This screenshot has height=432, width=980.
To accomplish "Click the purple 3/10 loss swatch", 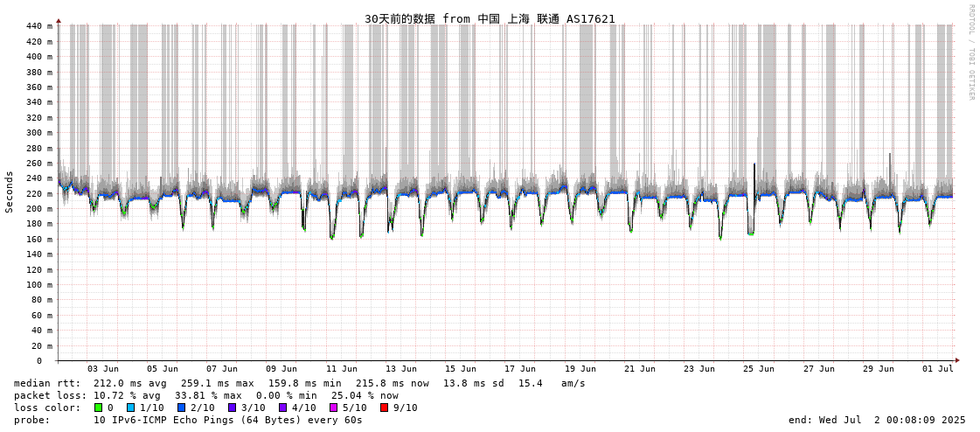I will tap(232, 408).
